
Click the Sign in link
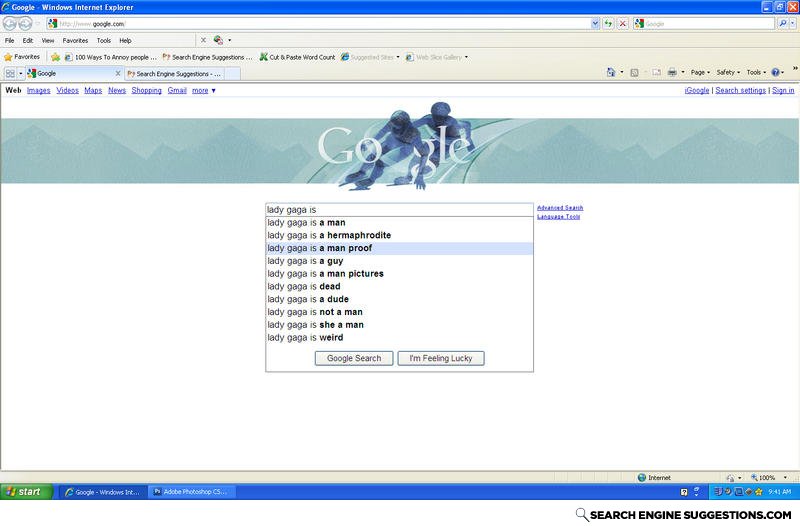point(783,90)
